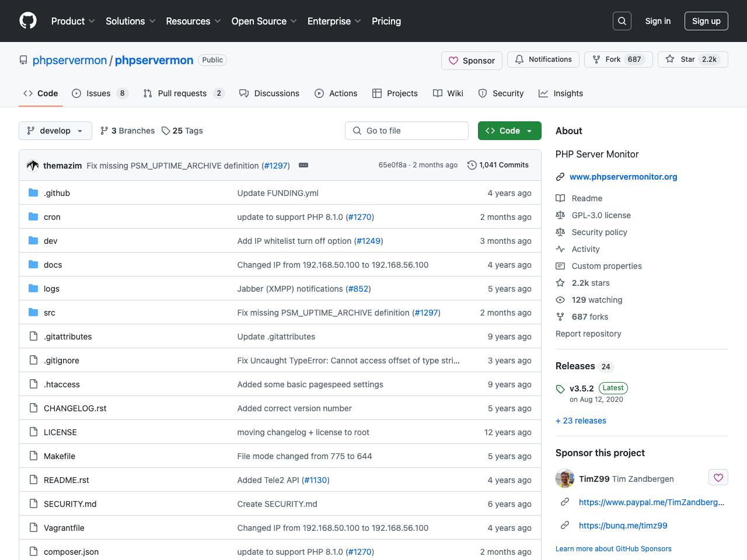
Task: Open the docs folder icon
Action: [33, 265]
